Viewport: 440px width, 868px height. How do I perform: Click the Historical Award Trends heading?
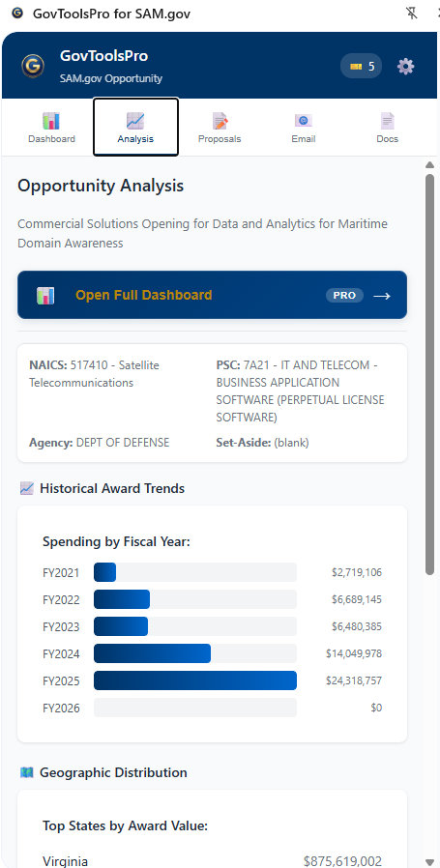tap(112, 488)
